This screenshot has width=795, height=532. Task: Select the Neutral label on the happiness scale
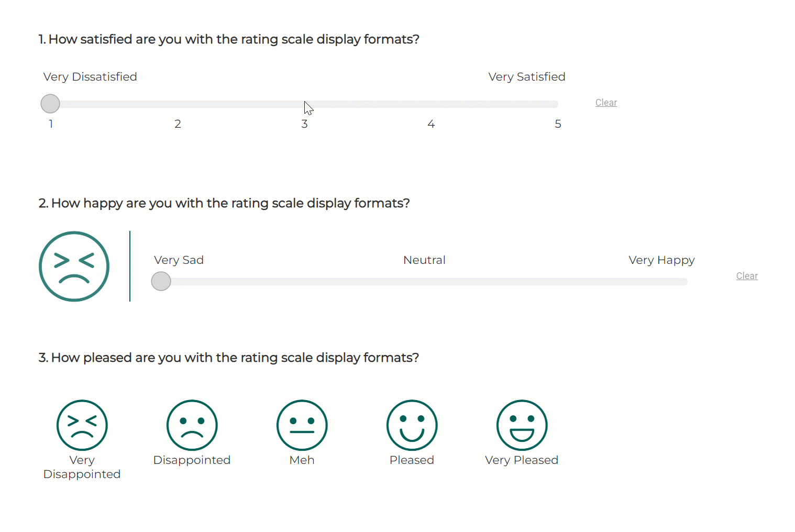424,260
